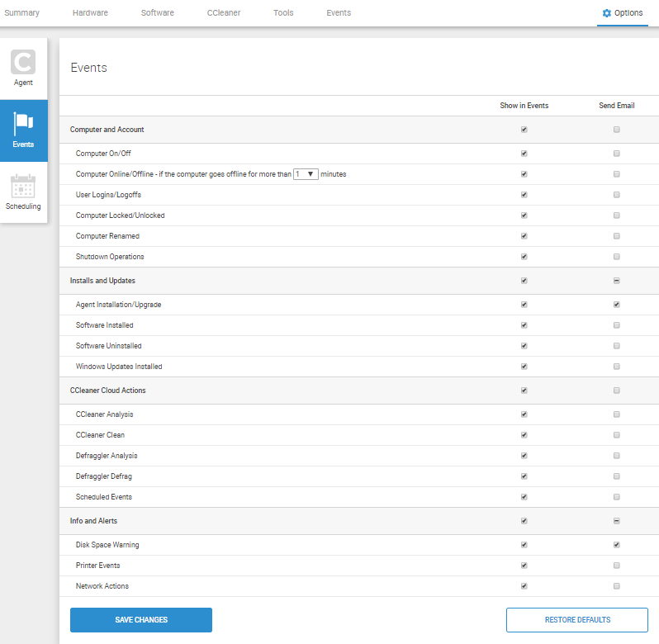Open the Events tab in top navigation
The width and height of the screenshot is (659, 644).
click(x=339, y=12)
